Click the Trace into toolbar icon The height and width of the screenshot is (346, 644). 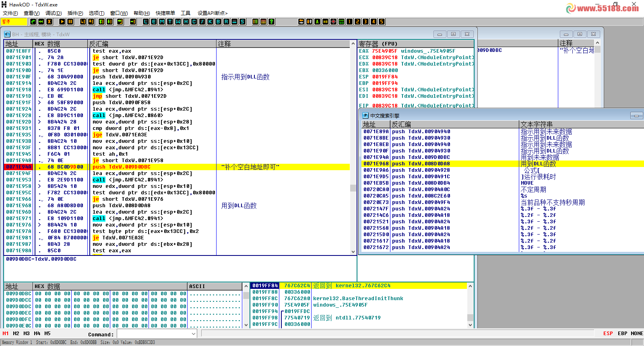tap(102, 22)
